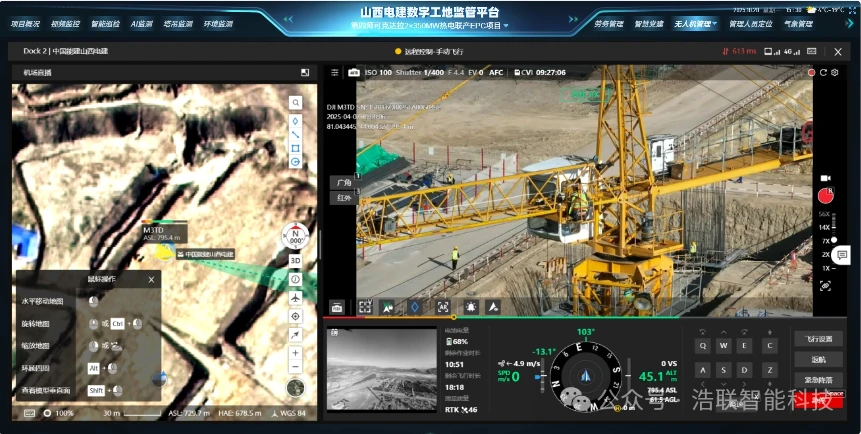Toggle the diamond point marker on video
Screen dimensions: 861x434
tap(415, 308)
